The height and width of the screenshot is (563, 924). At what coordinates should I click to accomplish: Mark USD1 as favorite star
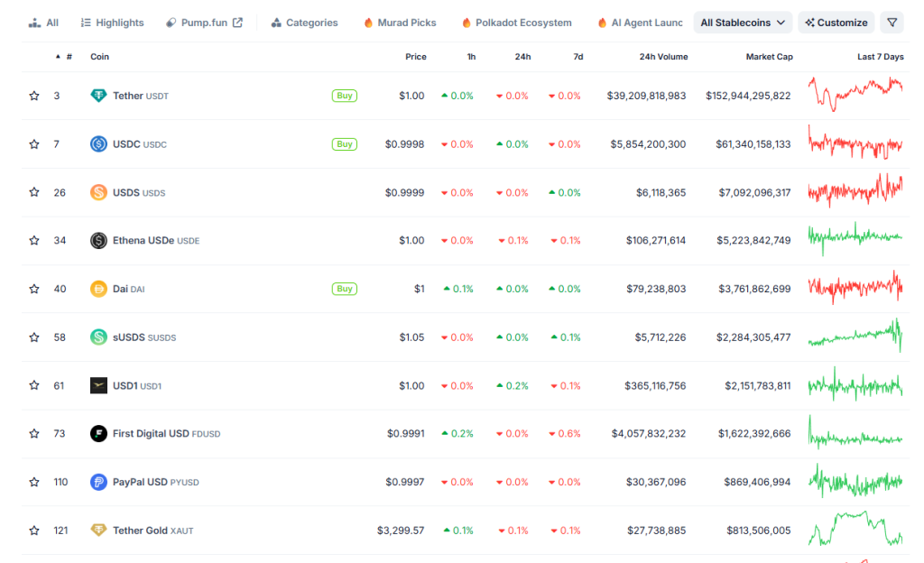tap(34, 385)
